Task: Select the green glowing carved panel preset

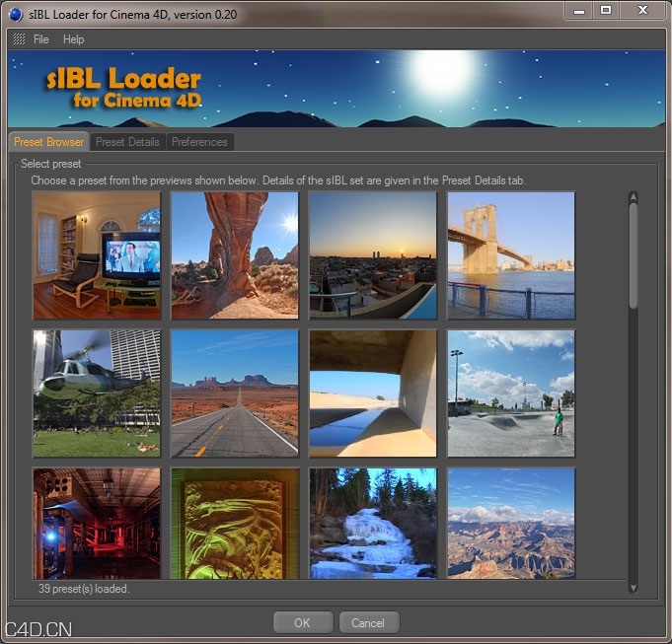Action: 235,524
